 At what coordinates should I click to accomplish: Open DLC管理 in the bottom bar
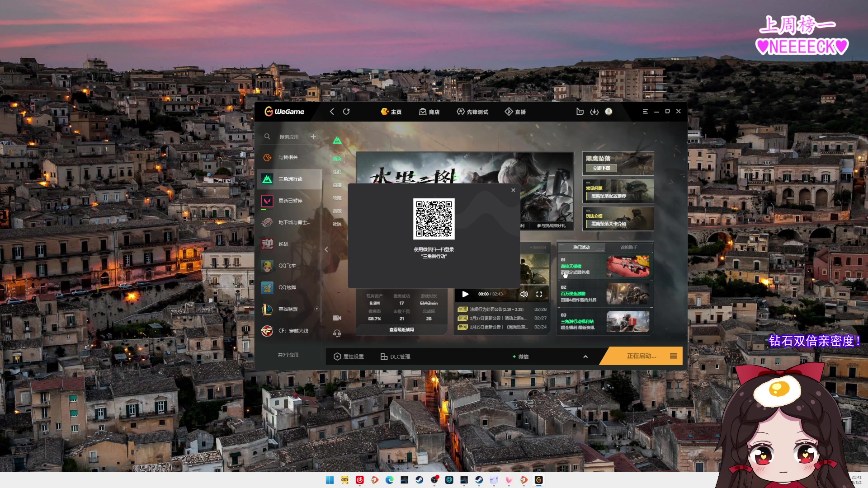(396, 357)
